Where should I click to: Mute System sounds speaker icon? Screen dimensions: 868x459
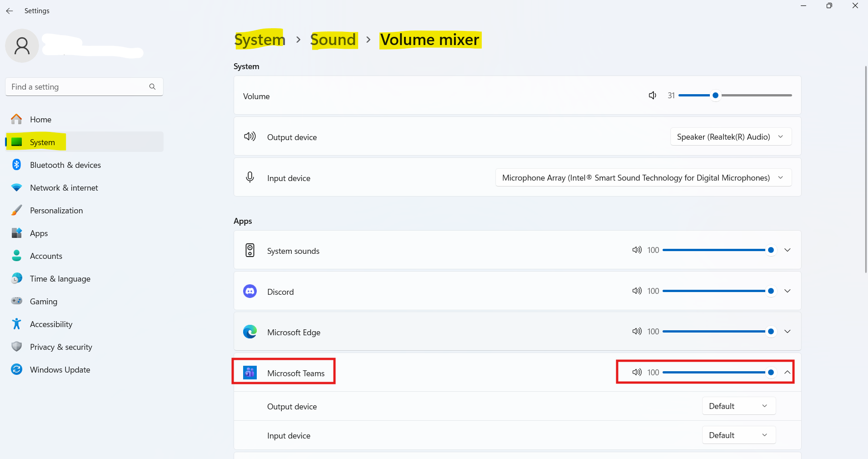coord(637,250)
